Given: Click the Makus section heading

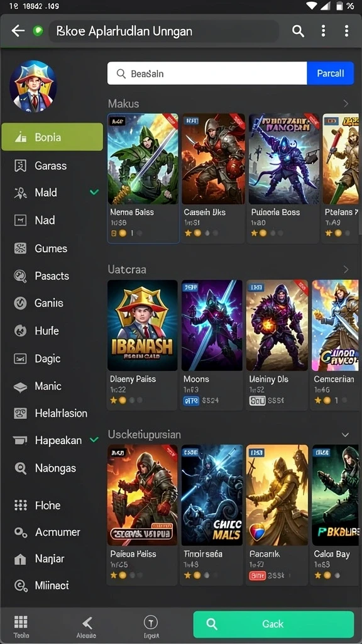Looking at the screenshot, I should coord(124,104).
